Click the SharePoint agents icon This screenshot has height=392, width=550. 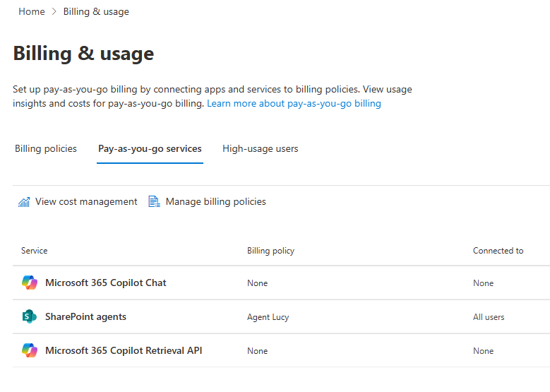coord(29,316)
